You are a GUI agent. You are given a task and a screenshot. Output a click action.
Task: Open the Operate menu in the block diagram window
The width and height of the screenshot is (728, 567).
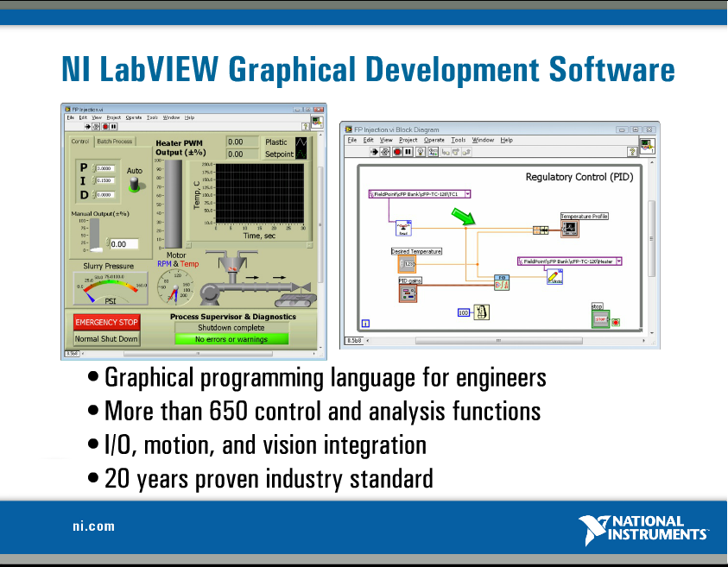click(433, 140)
